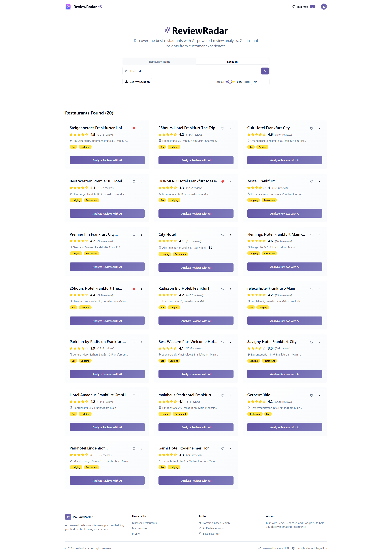Expand the City Hotel card chevron

(x=230, y=235)
